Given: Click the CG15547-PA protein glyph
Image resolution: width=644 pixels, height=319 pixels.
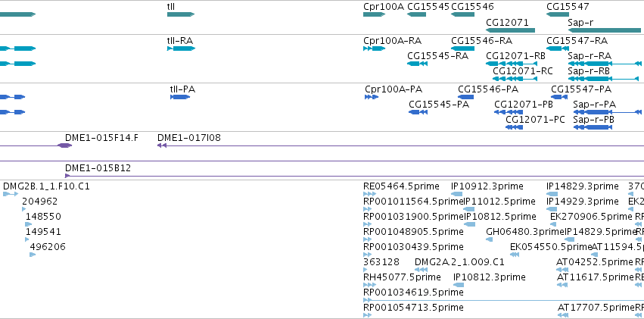Looking at the screenshot, I should click(559, 97).
